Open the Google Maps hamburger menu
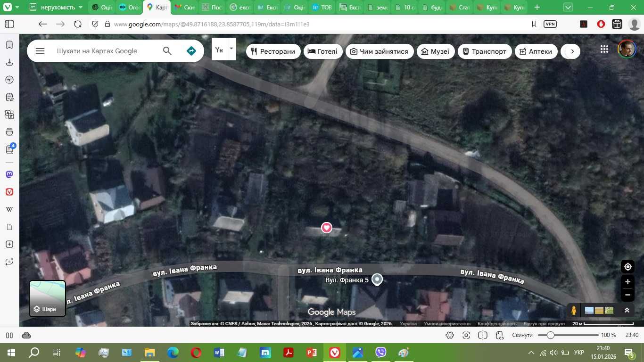The height and width of the screenshot is (362, 644). [40, 51]
